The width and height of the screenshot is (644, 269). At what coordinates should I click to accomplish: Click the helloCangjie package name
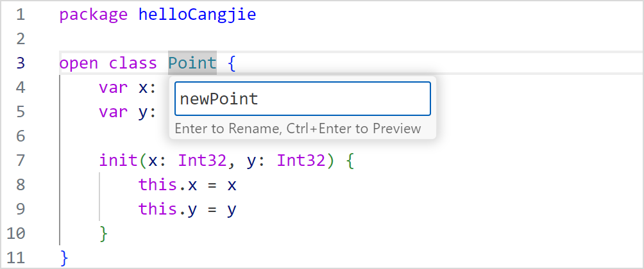tap(197, 15)
